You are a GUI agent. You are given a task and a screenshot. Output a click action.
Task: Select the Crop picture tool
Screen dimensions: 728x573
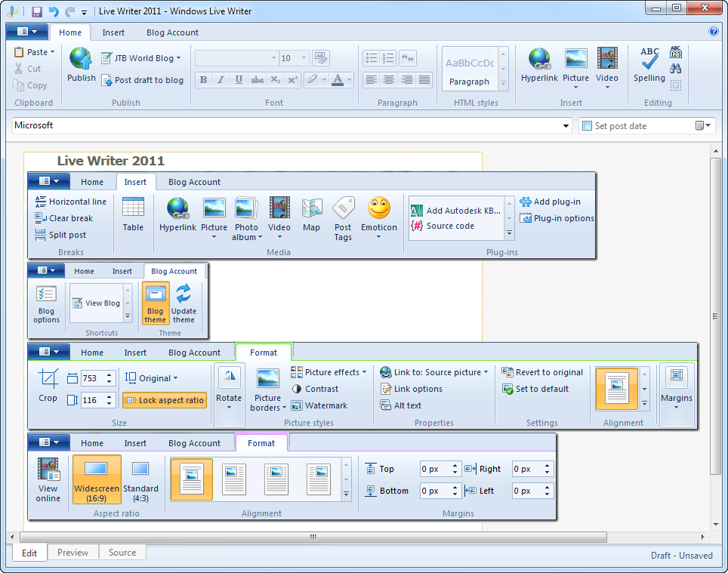48,380
